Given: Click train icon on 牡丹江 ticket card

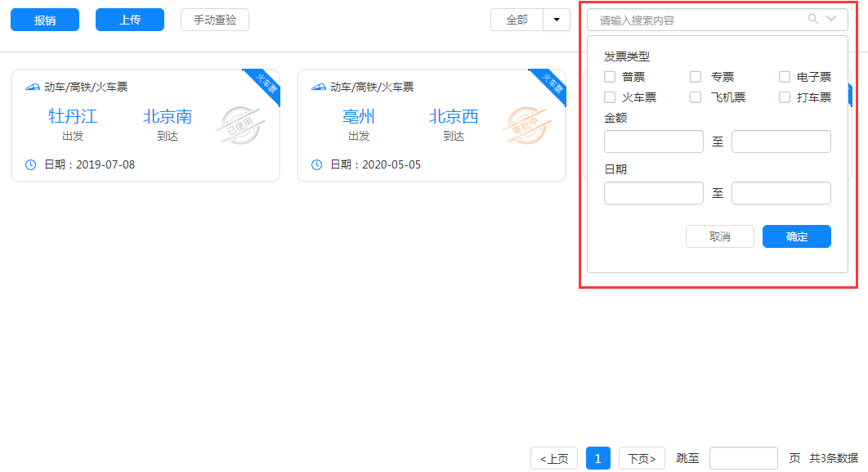Looking at the screenshot, I should coord(33,87).
